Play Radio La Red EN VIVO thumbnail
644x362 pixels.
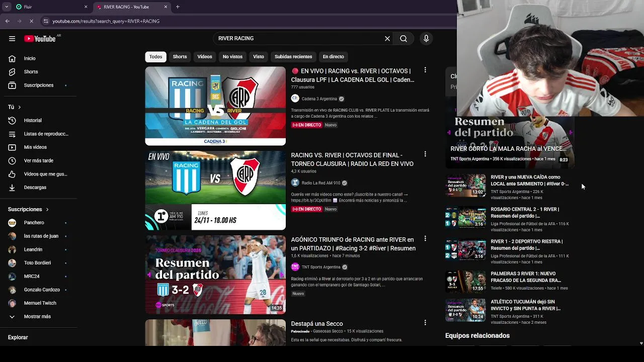[x=215, y=191]
